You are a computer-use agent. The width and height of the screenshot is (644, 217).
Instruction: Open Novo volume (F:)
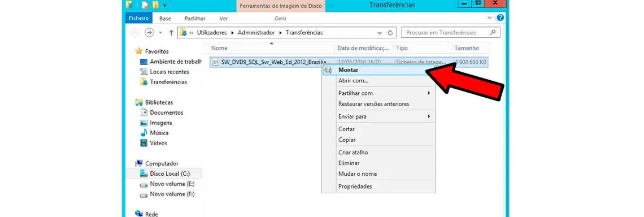(172, 194)
